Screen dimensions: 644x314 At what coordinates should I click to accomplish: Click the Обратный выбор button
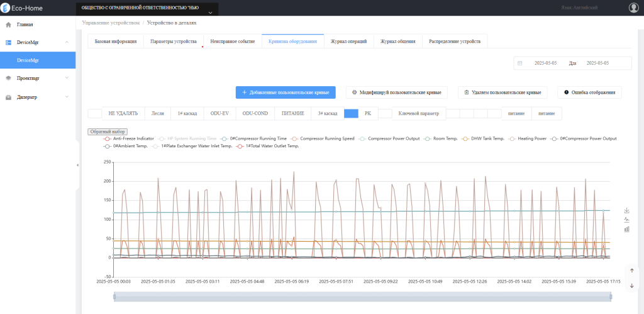click(x=108, y=132)
